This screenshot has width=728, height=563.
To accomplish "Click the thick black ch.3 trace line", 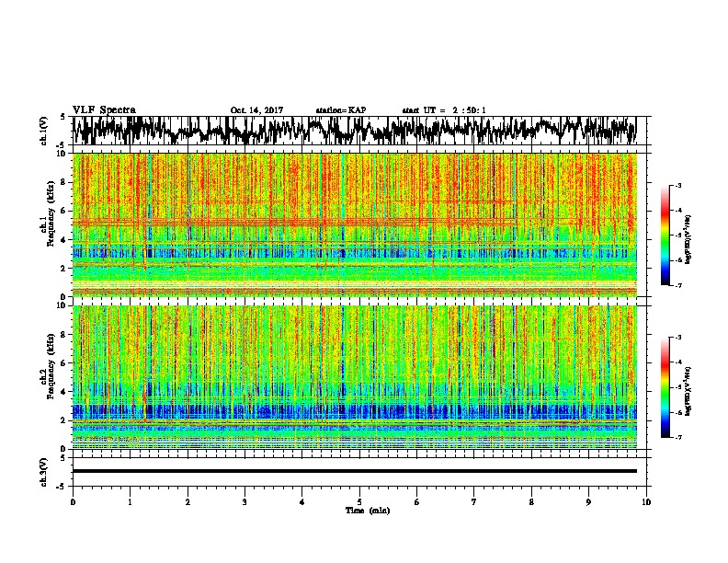I will (x=355, y=471).
